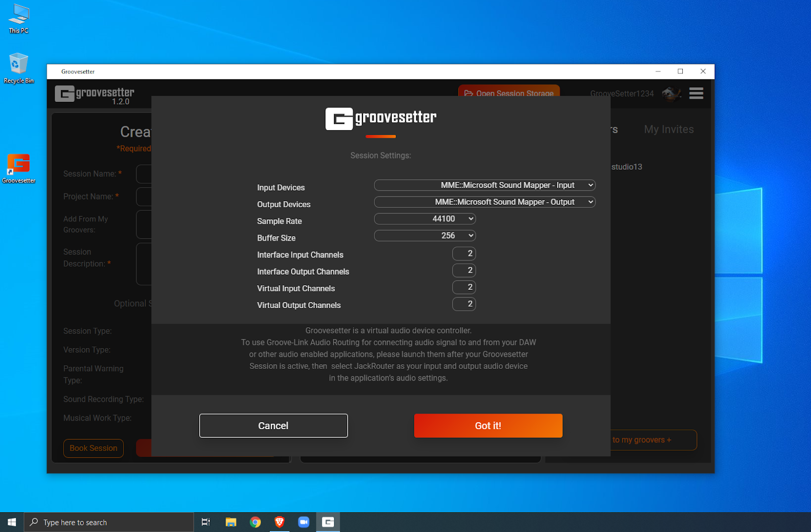
Task: Click the Virtual Input Channels field
Action: [464, 287]
